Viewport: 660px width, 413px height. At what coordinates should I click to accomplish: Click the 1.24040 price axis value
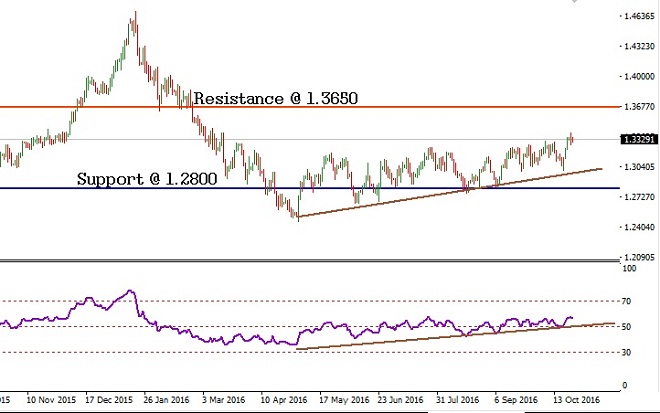pyautogui.click(x=639, y=227)
